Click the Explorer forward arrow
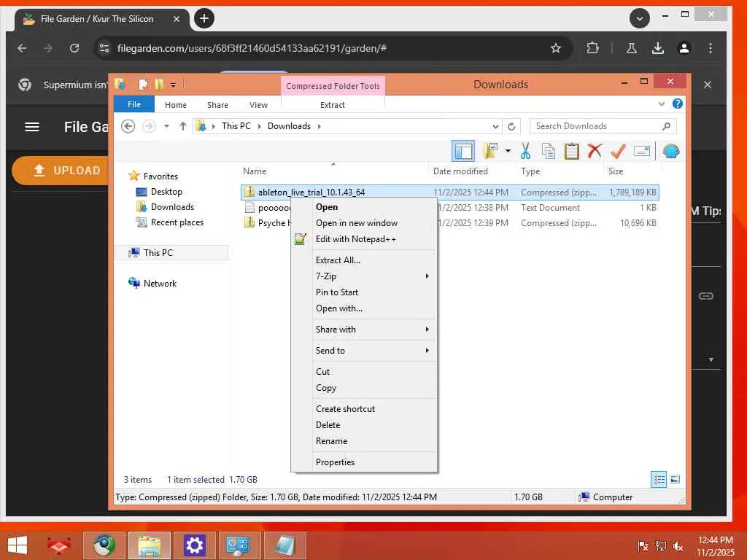The height and width of the screenshot is (560, 747). 149,126
